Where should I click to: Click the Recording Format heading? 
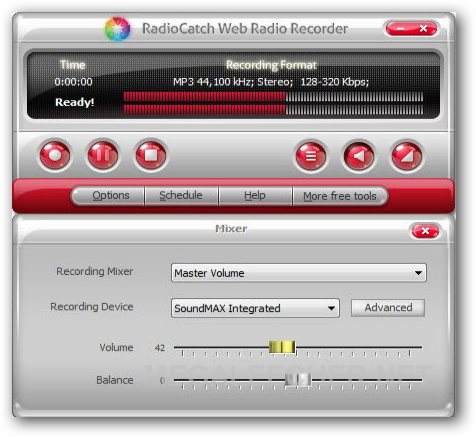coord(271,65)
